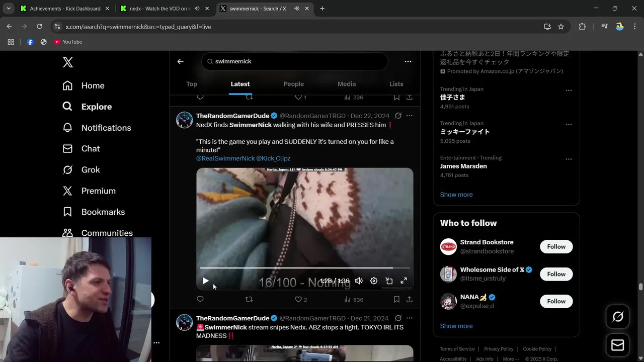
Task: Switch to the Media tab
Action: [347, 84]
